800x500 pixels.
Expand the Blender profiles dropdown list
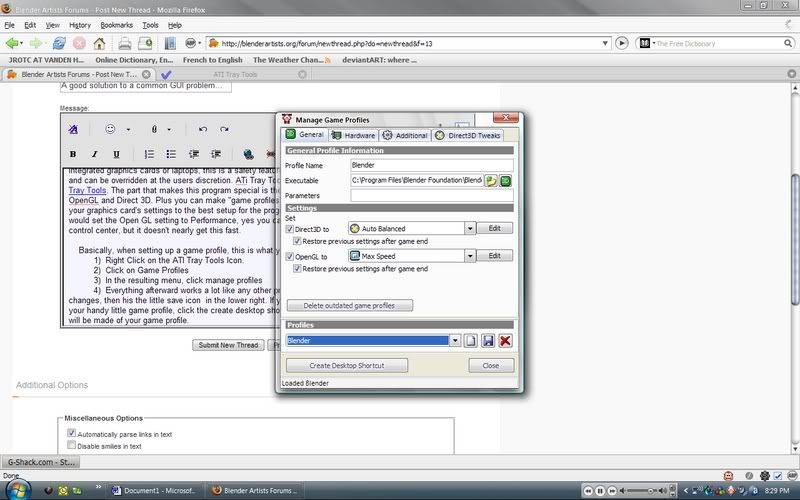(x=455, y=341)
